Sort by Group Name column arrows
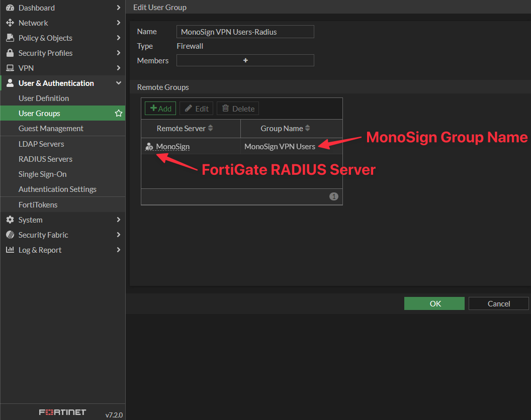The height and width of the screenshot is (420, 531). tap(308, 128)
